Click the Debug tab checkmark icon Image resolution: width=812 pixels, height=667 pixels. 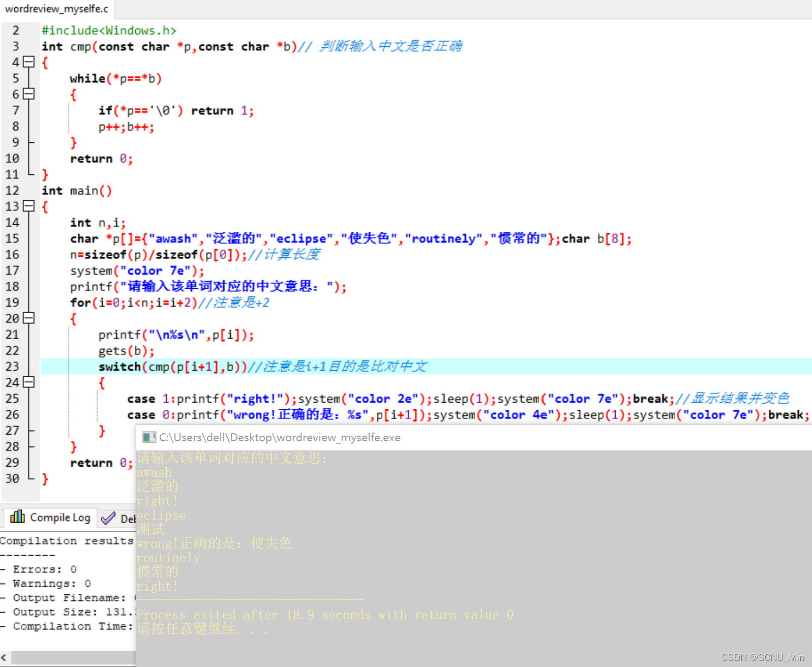[x=108, y=519]
